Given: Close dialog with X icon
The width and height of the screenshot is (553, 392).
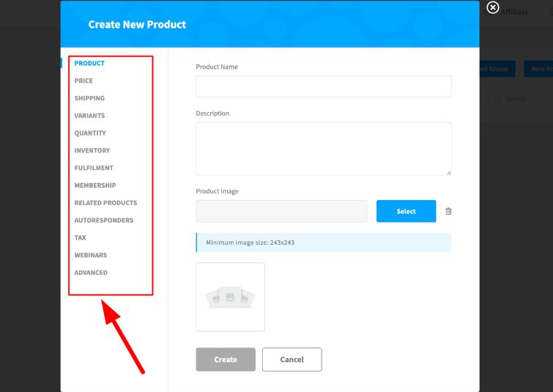Looking at the screenshot, I should (x=493, y=8).
